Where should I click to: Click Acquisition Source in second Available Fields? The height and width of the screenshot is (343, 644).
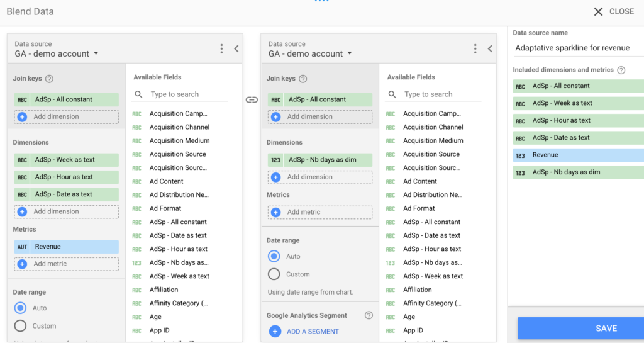[431, 154]
